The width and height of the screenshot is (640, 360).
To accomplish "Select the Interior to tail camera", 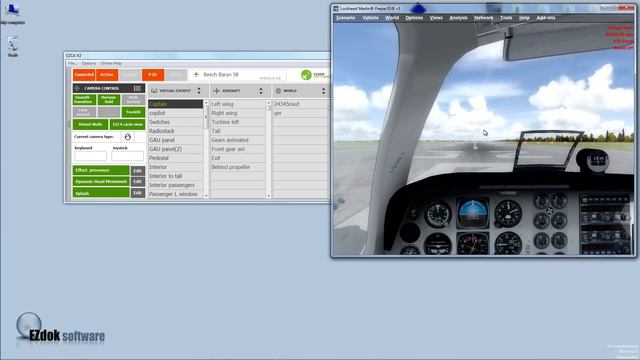I will pyautogui.click(x=176, y=176).
